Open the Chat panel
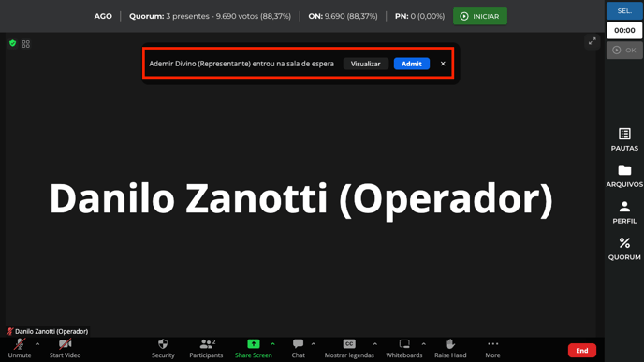 [299, 349]
